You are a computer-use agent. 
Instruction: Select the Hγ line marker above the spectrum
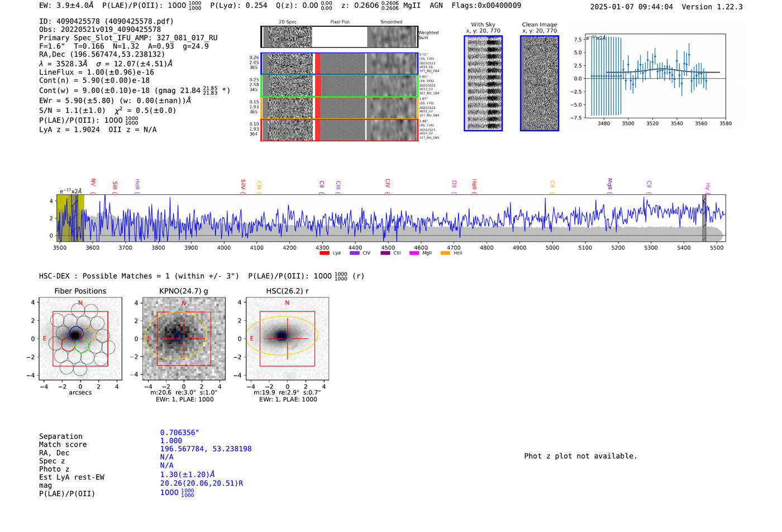point(708,188)
